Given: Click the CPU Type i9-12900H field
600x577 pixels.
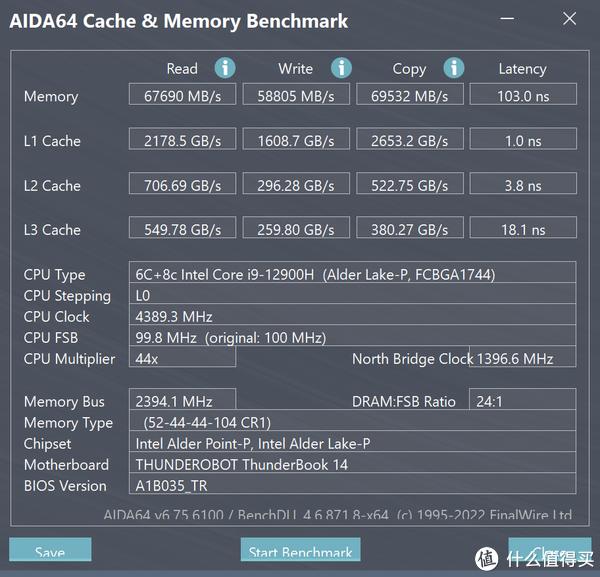Looking at the screenshot, I should pos(352,272).
